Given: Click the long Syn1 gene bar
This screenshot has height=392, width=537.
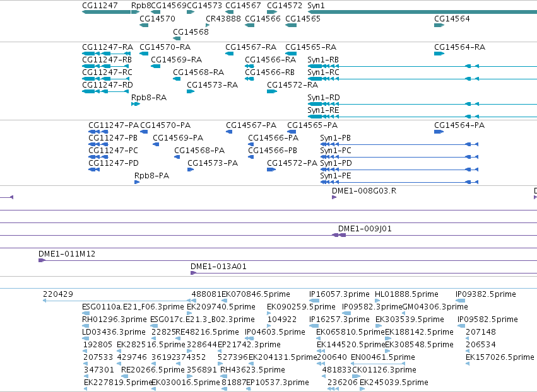Looking at the screenshot, I should click(422, 12).
